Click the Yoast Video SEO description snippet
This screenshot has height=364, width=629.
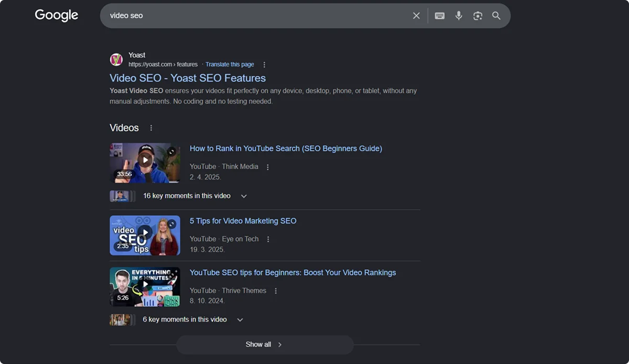[263, 96]
